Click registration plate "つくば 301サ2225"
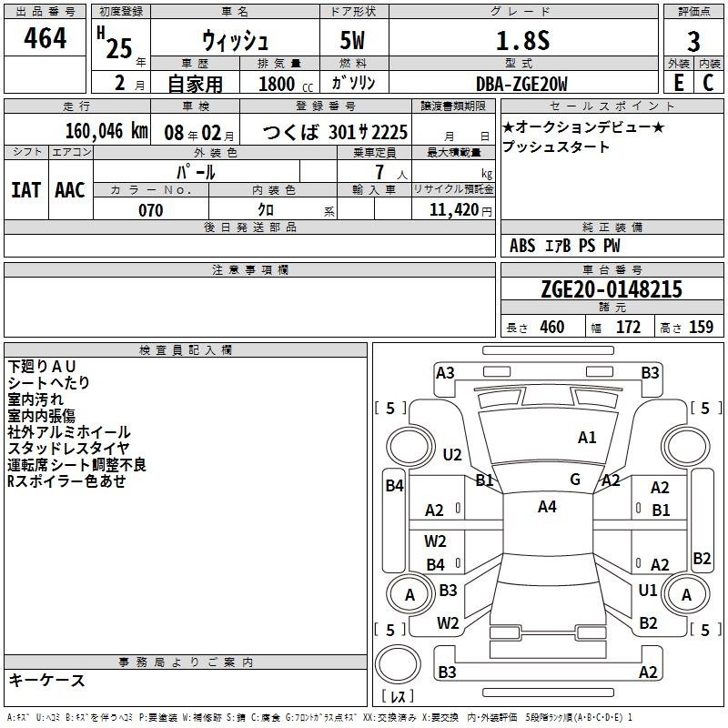Screen dimensions: 728x728 (335, 132)
